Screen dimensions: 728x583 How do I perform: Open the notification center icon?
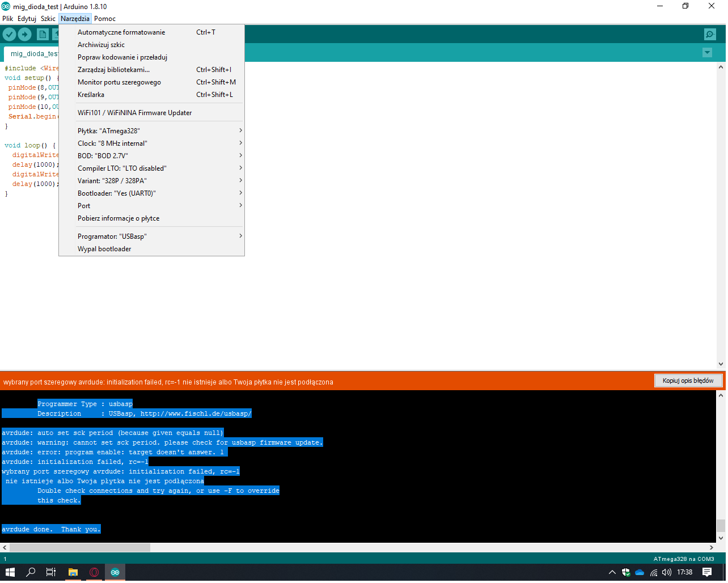(707, 573)
